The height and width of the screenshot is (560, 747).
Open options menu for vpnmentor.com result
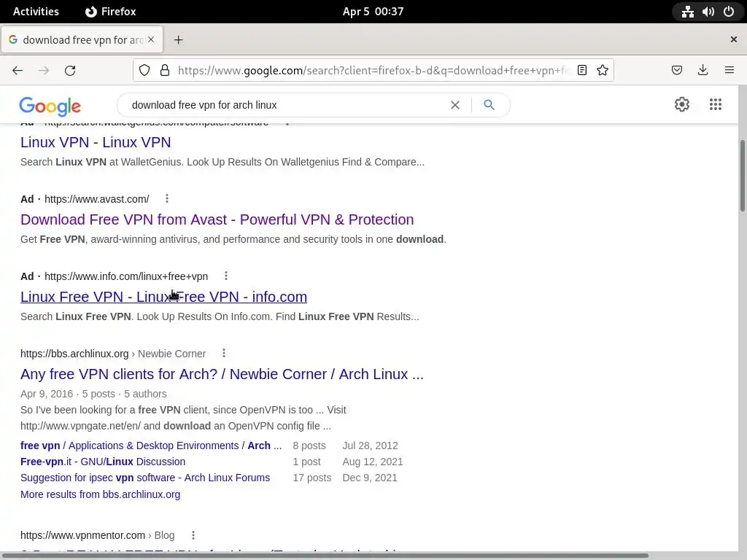pos(193,535)
